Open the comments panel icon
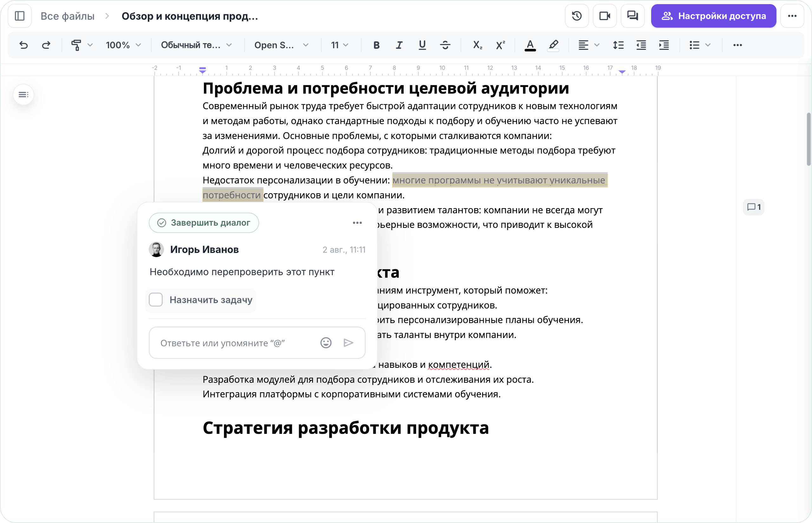The height and width of the screenshot is (523, 812). pyautogui.click(x=632, y=16)
